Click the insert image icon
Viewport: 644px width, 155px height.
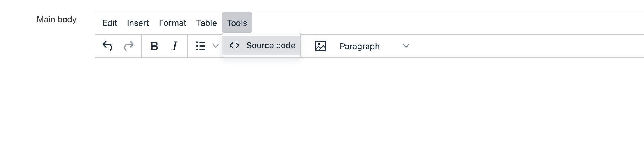[320, 46]
